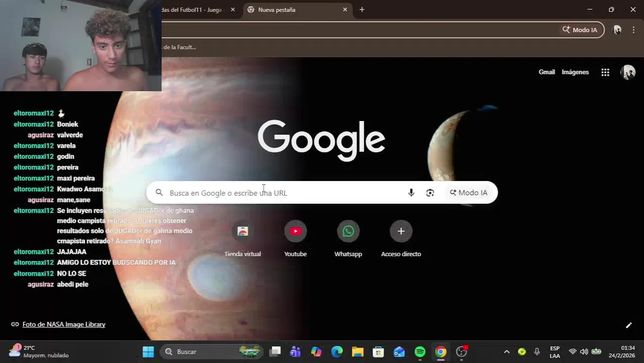Click the pencil customize Chrome icon
The width and height of the screenshot is (644, 363).
coord(628,325)
